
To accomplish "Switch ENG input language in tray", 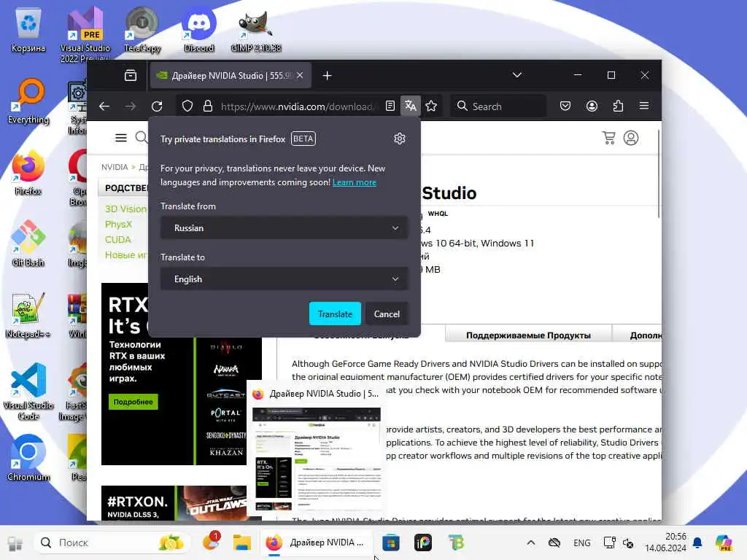I will pos(581,542).
